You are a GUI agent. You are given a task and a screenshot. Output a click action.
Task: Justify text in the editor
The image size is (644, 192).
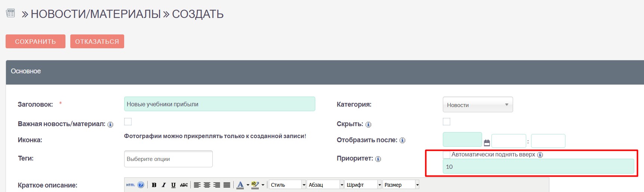click(x=227, y=185)
